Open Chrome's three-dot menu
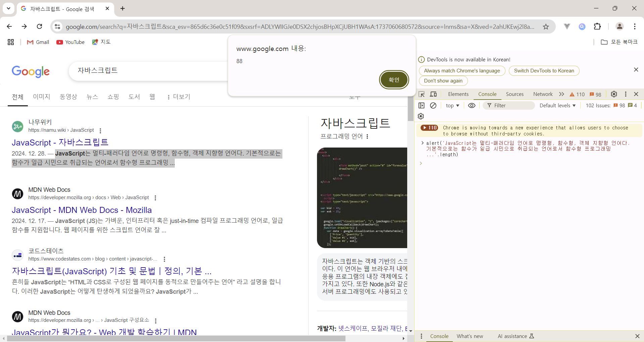The height and width of the screenshot is (342, 644). [635, 26]
